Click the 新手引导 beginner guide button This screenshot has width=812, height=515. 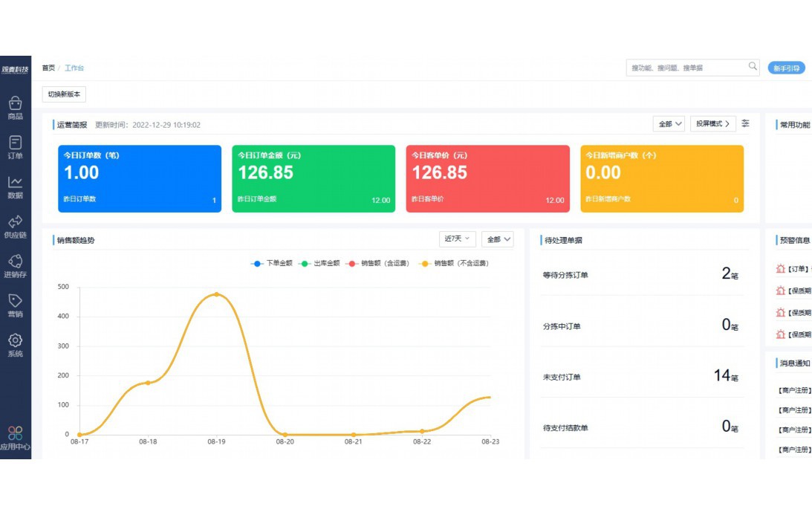(786, 68)
